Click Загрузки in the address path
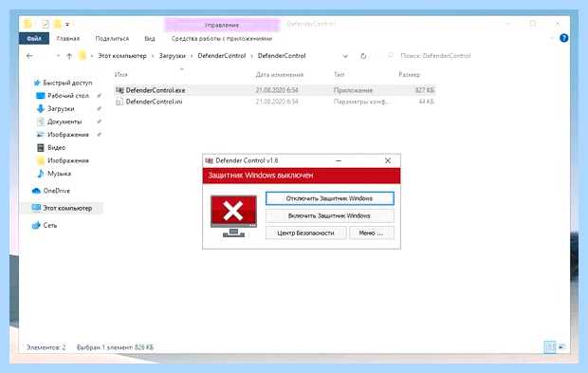The height and width of the screenshot is (373, 588). tap(172, 56)
